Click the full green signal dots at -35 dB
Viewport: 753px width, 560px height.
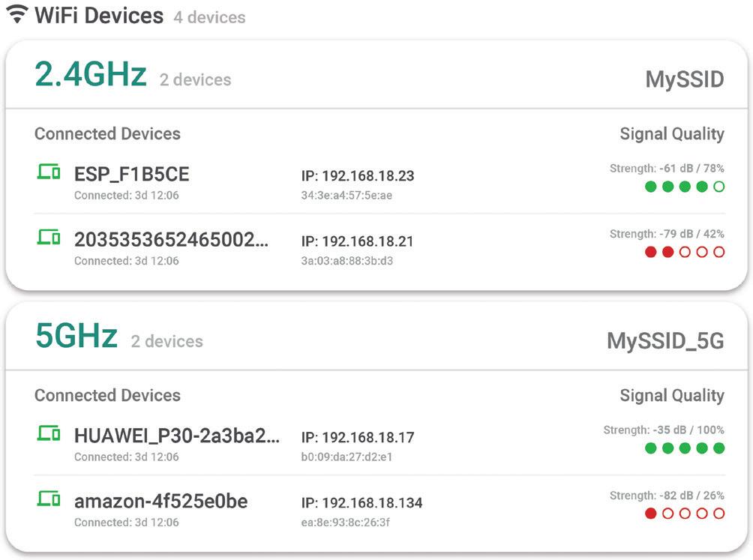[x=685, y=448]
